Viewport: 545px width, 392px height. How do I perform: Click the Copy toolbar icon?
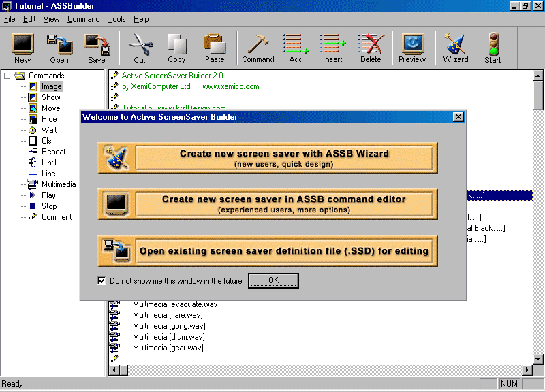(177, 48)
